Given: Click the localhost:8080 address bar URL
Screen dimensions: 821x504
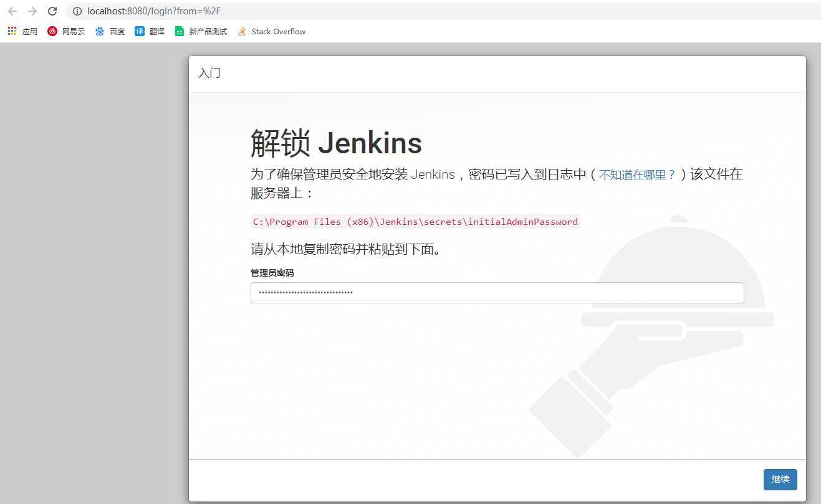Looking at the screenshot, I should [154, 11].
